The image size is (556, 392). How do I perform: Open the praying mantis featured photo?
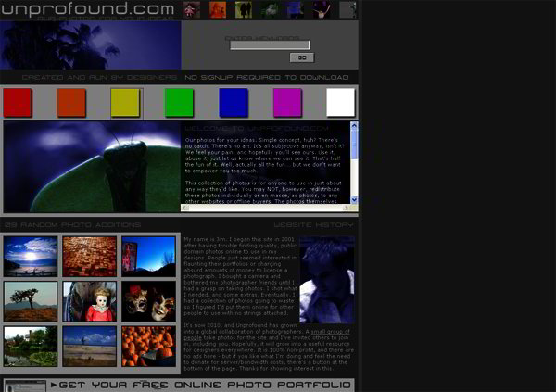tap(92, 167)
